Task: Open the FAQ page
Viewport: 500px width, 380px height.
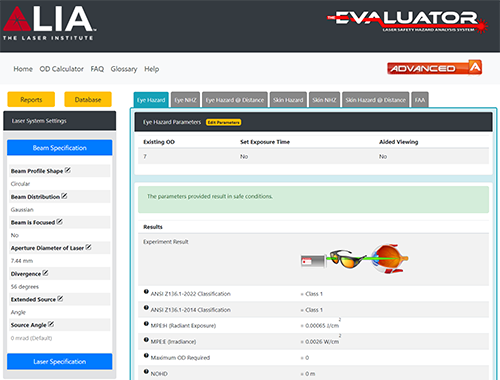Action: pos(97,69)
